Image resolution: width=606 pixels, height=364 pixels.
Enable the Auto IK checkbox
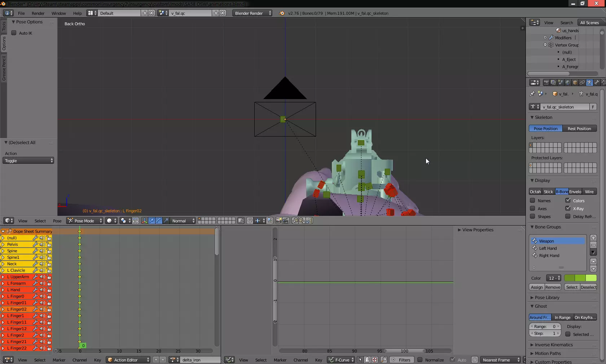[14, 33]
